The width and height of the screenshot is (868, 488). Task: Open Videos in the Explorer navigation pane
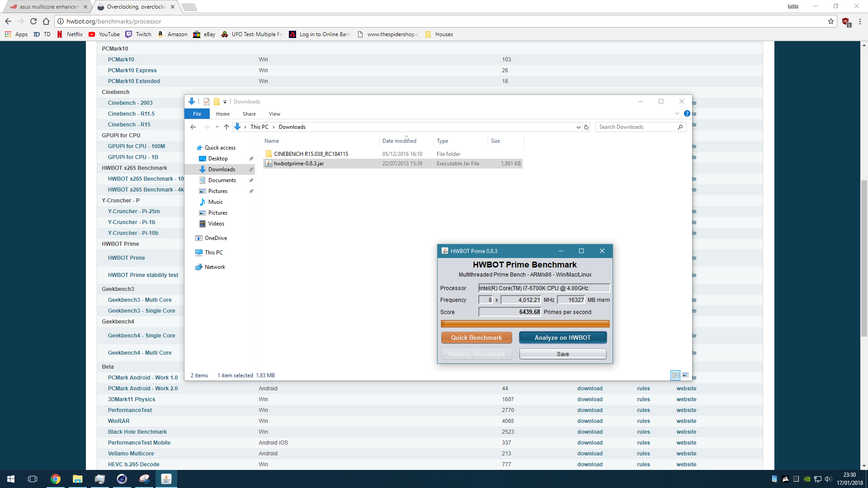(x=216, y=224)
